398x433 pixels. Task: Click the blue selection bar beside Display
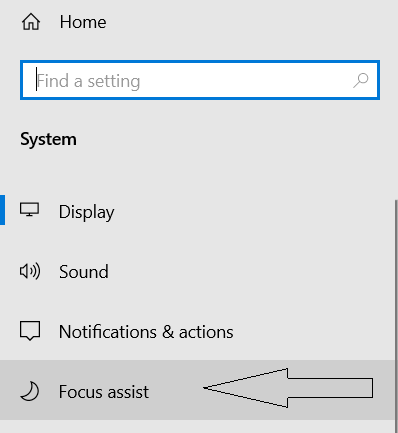(2, 210)
